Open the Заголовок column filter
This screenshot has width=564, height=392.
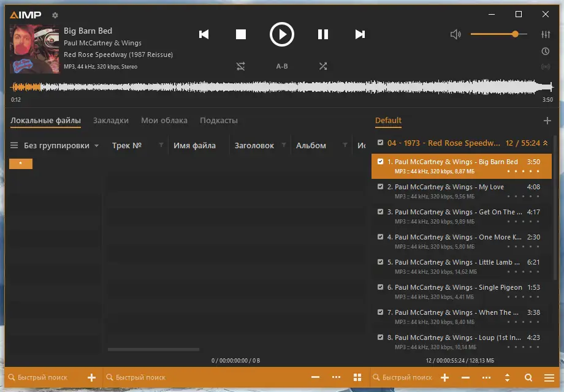pos(284,145)
